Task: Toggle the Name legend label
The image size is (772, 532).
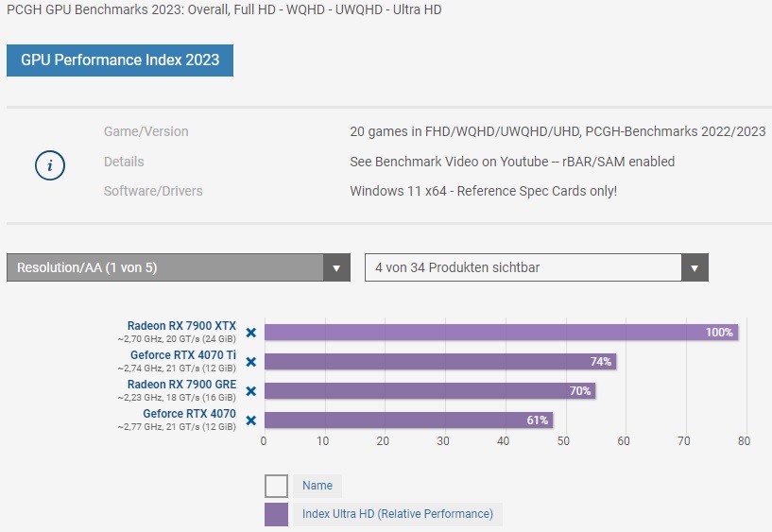Action: pos(317,486)
